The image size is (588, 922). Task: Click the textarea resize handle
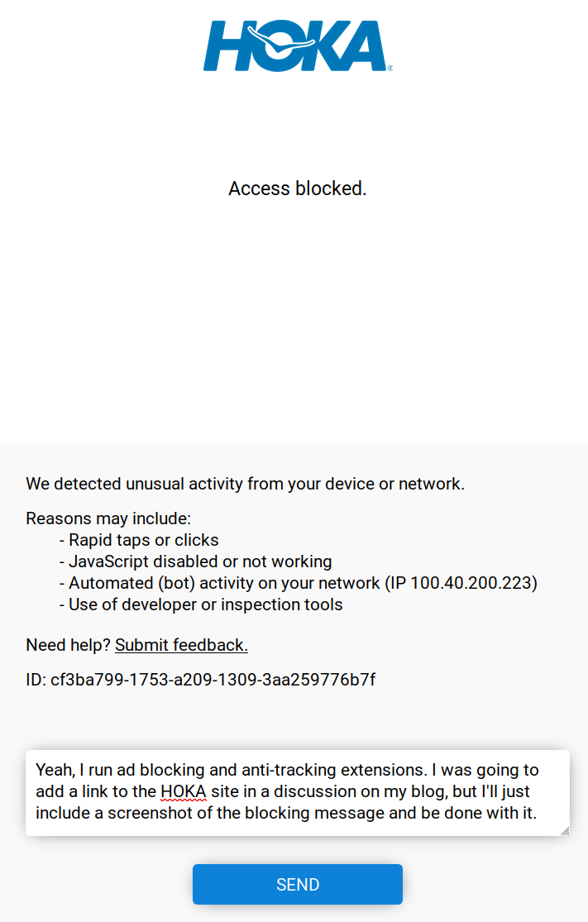coord(565,830)
